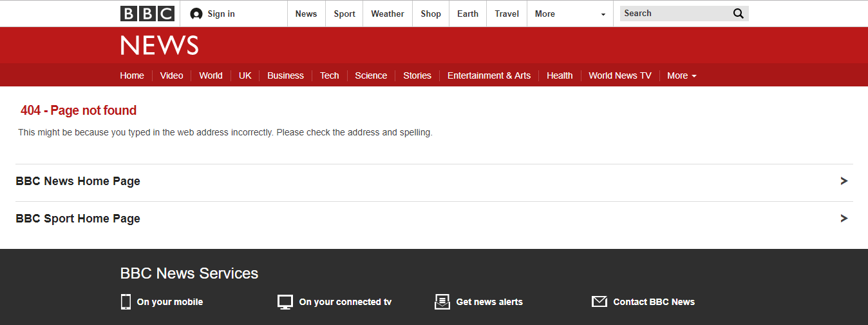
Task: Click the big NEWS banner logo
Action: (159, 45)
